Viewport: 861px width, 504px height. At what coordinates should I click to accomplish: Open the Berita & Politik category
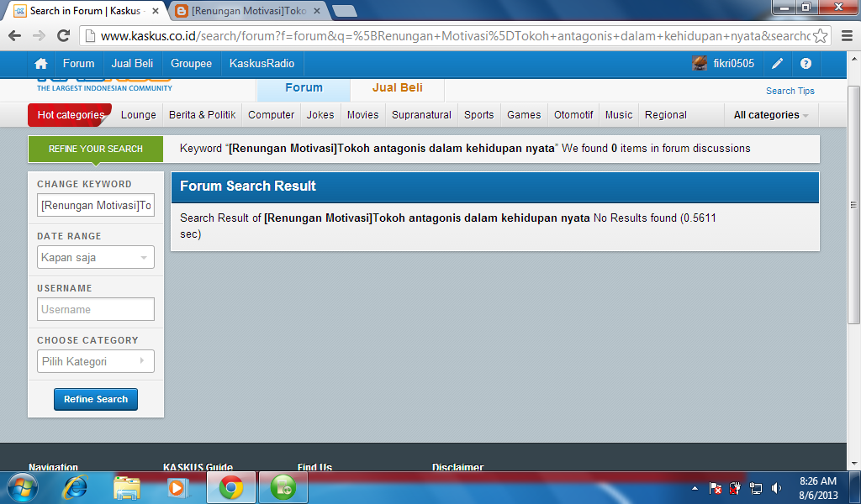[202, 115]
